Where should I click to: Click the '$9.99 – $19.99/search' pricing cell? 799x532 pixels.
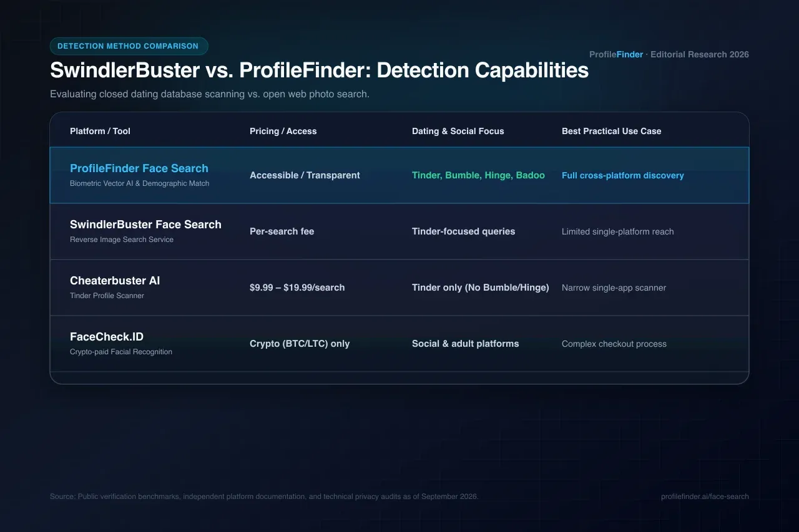coord(297,288)
